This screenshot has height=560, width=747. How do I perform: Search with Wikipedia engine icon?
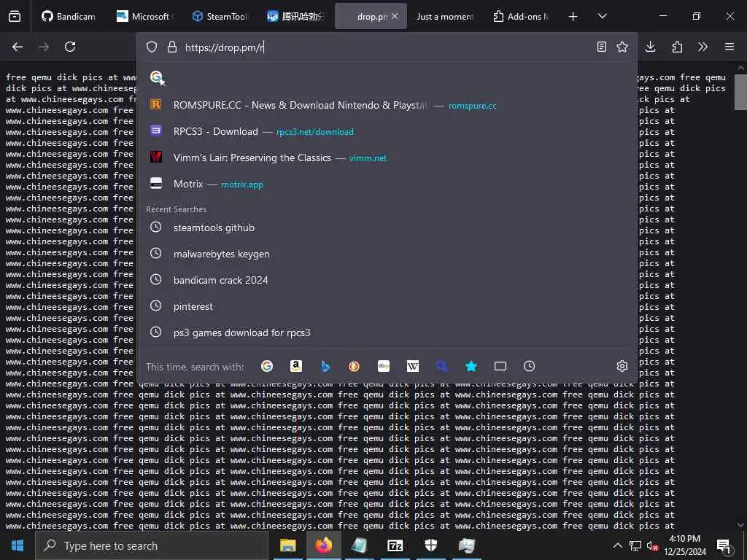(x=413, y=366)
